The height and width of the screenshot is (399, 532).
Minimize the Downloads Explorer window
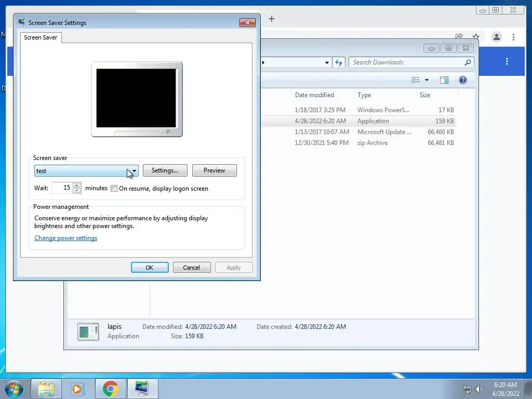431,48
